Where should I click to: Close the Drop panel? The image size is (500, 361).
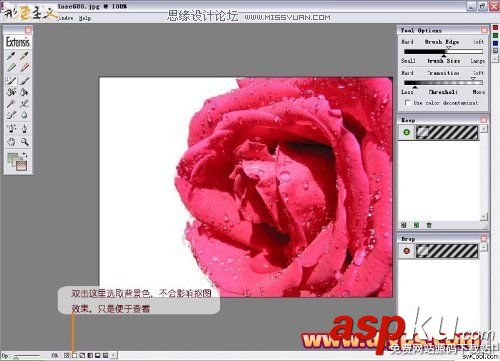coord(484,239)
